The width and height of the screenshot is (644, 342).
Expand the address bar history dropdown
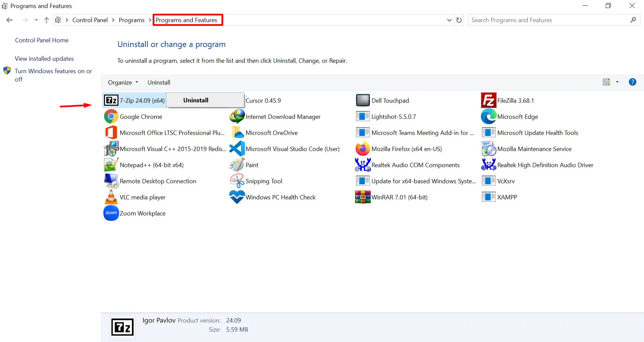pyautogui.click(x=449, y=20)
